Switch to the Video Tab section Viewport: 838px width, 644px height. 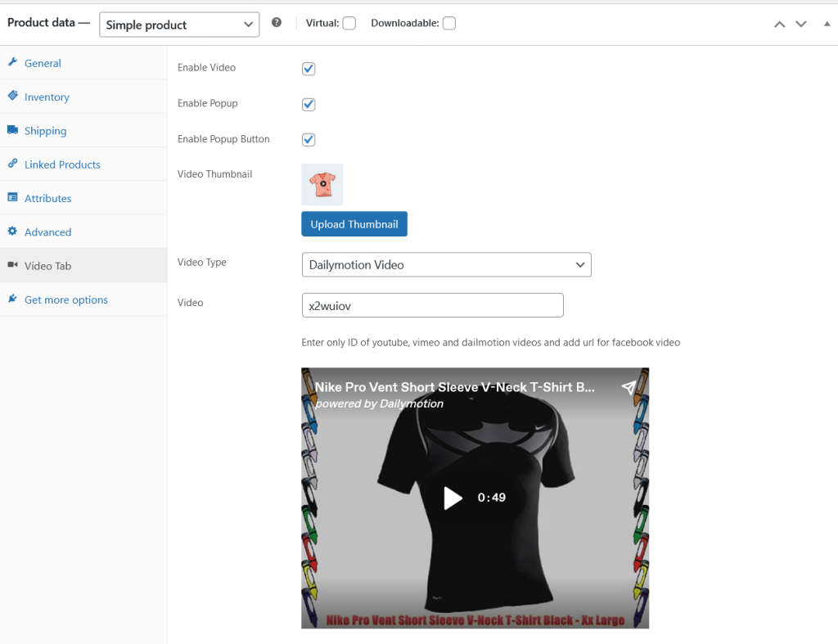pyautogui.click(x=47, y=266)
